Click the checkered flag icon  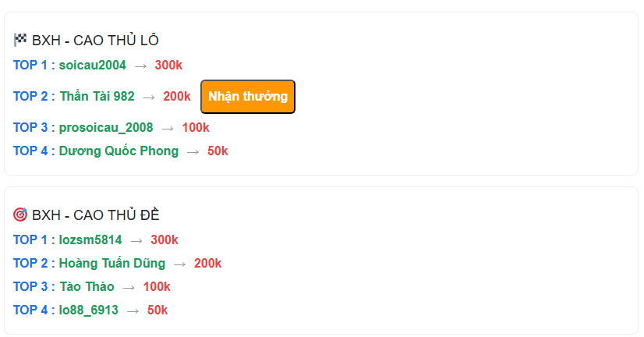[x=20, y=41]
